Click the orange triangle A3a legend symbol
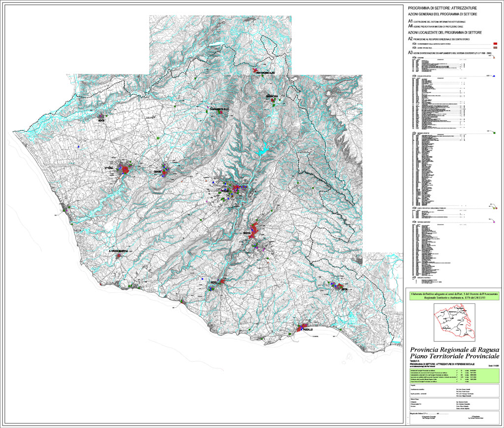Image resolution: width=504 pixels, height=428 pixels. (493, 57)
